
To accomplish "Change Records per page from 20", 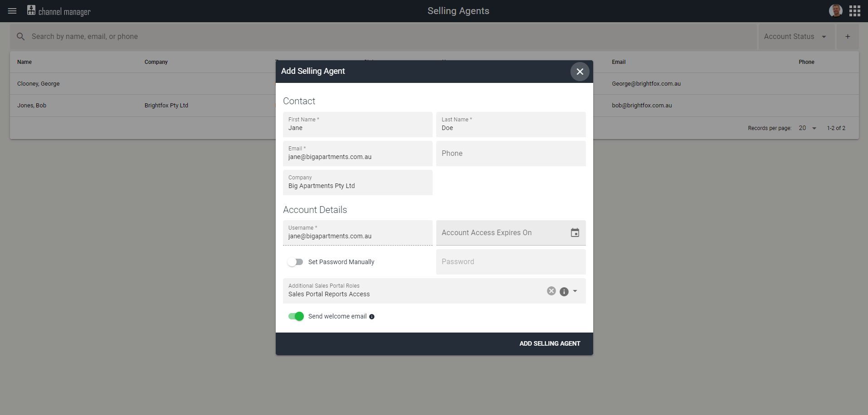I will [x=807, y=128].
